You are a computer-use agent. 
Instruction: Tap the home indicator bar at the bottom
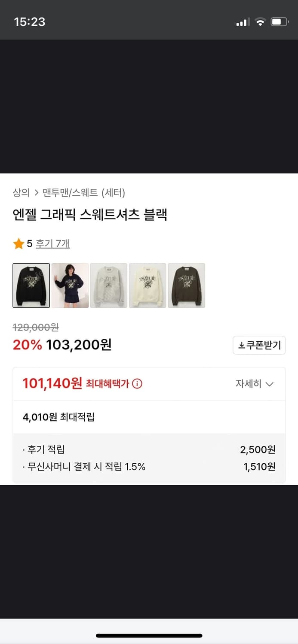pyautogui.click(x=149, y=635)
